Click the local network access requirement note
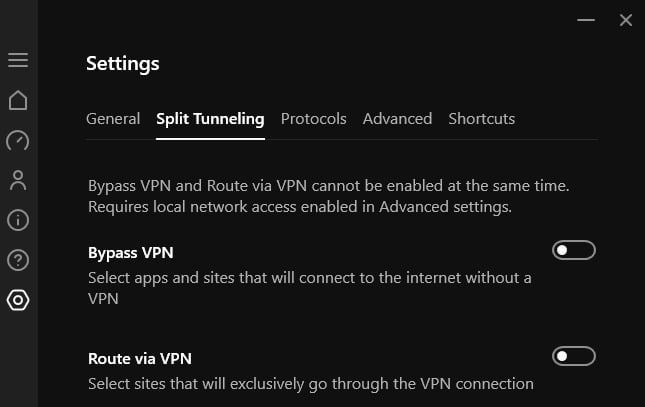 (300, 207)
